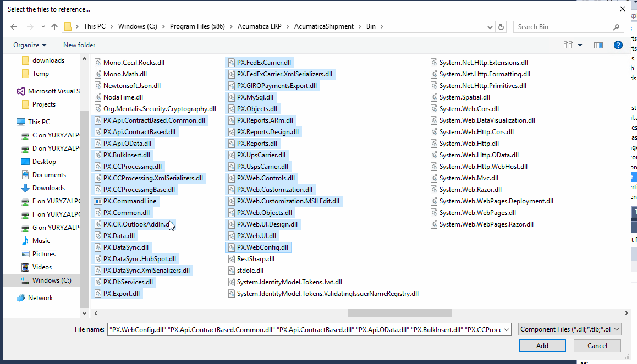
Task: Select System.IdentityModel.Tokens.Jwt.dll file
Action: (285, 282)
